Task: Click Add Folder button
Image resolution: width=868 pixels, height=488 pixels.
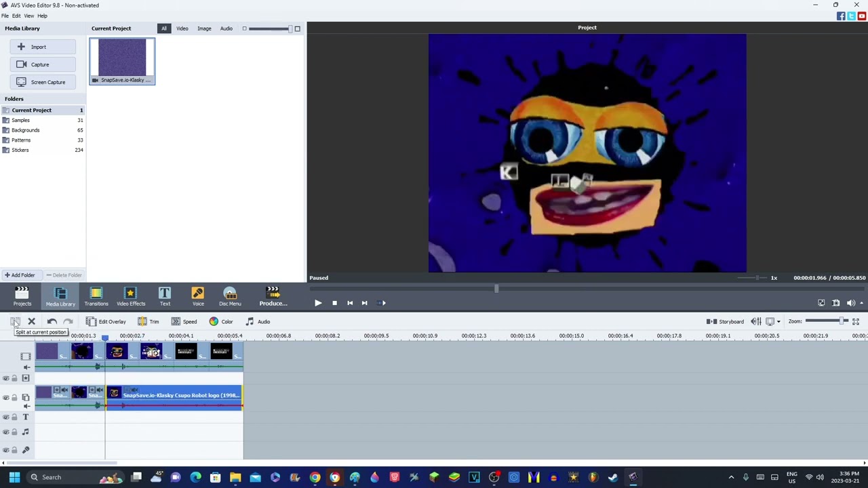Action: tap(20, 275)
